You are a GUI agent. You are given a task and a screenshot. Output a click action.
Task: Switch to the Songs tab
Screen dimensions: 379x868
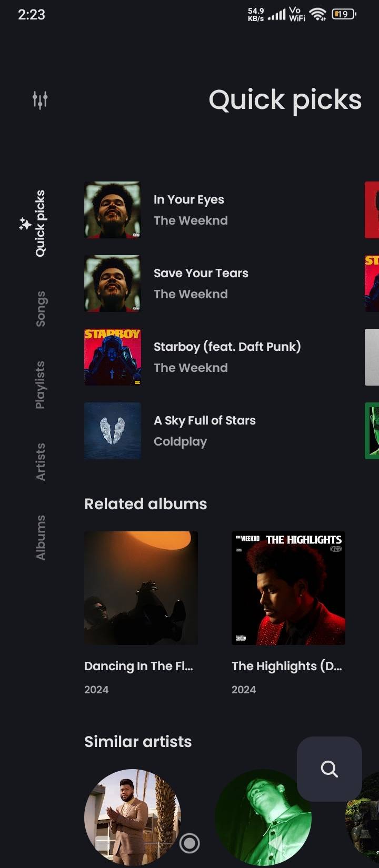(41, 308)
